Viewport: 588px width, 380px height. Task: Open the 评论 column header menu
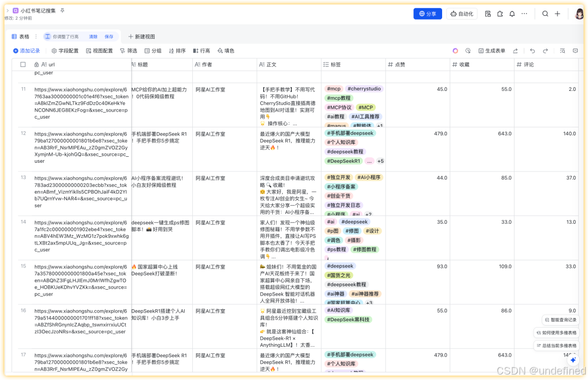click(x=547, y=65)
